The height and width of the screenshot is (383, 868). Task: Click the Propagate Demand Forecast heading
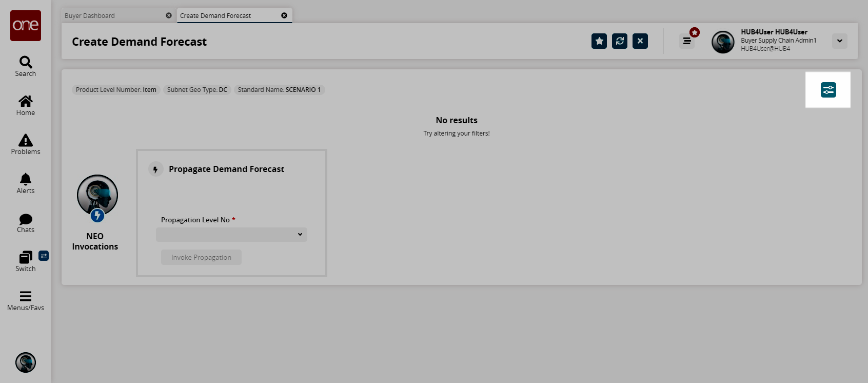[x=226, y=169]
